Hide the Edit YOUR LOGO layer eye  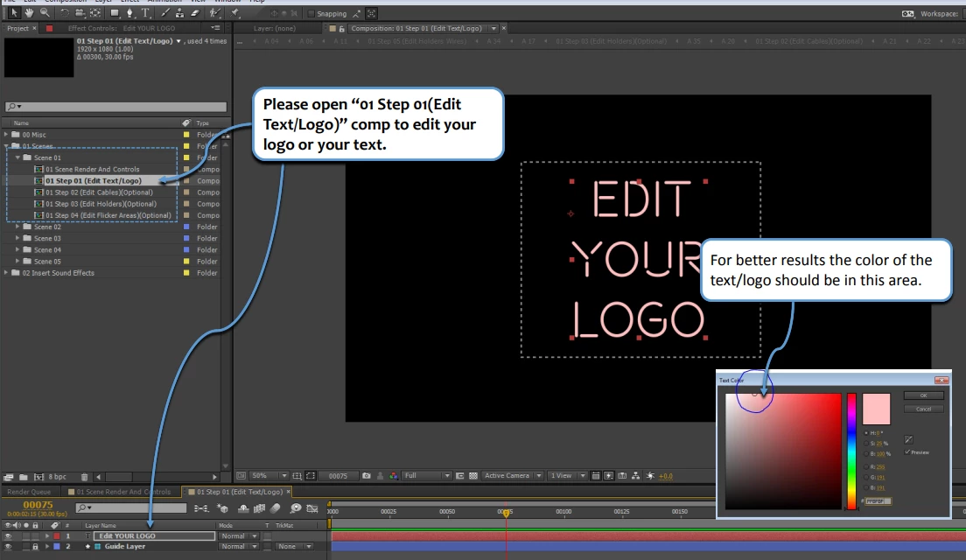[x=8, y=536]
